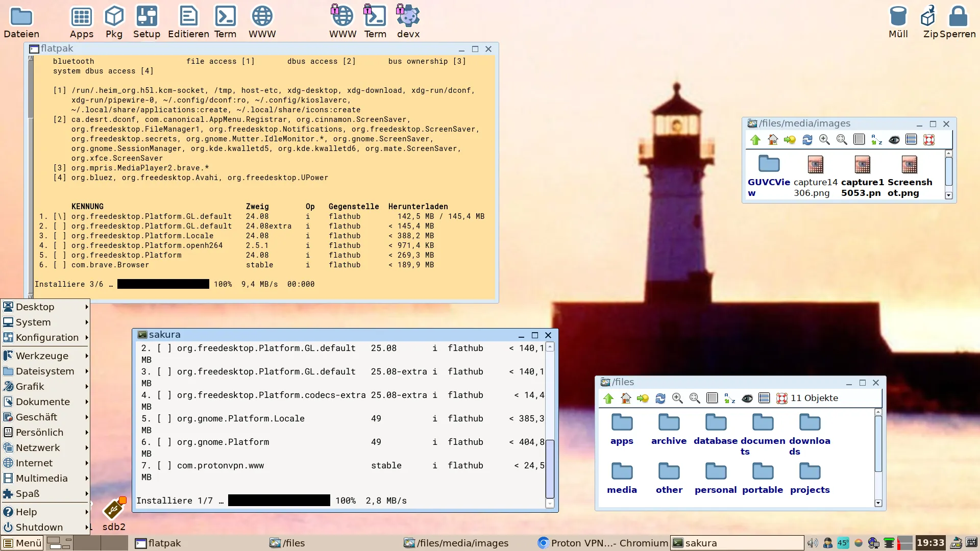This screenshot has width=980, height=551.
Task: Click the Menü start button
Action: [x=22, y=543]
